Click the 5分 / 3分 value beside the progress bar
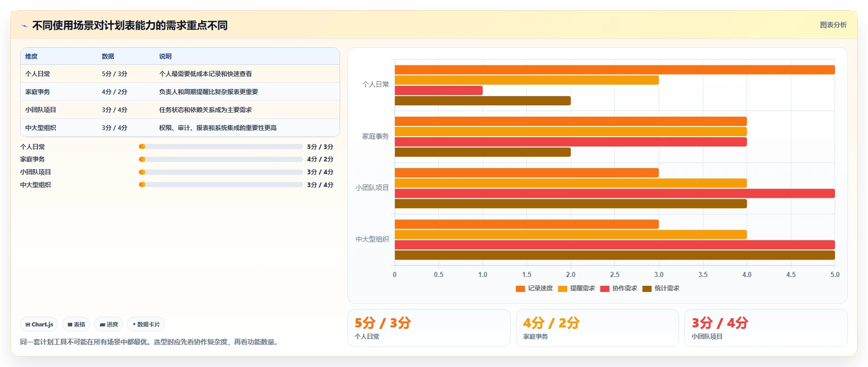This screenshot has height=367, width=868. click(x=320, y=146)
